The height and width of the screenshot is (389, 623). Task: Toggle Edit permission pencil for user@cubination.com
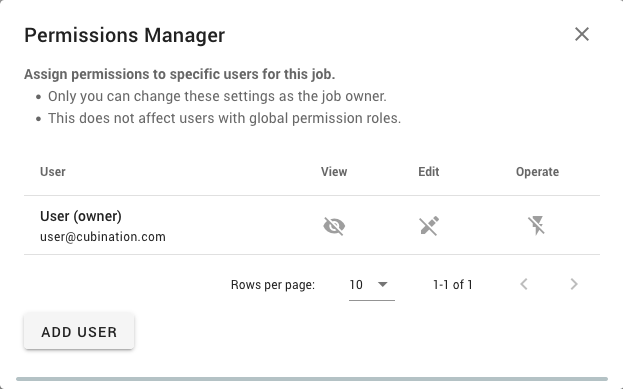pyautogui.click(x=429, y=226)
